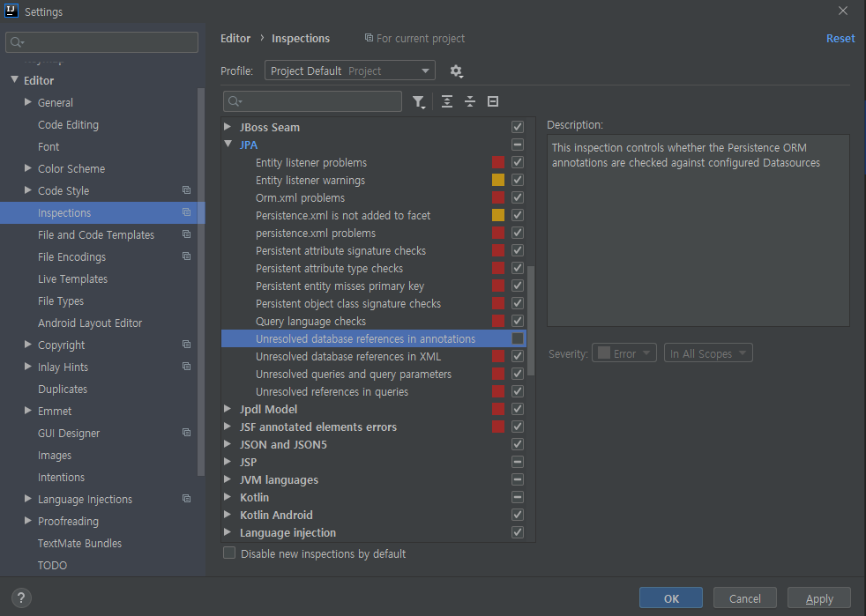Image resolution: width=866 pixels, height=616 pixels.
Task: Expand the Language injection group
Action: (x=228, y=532)
